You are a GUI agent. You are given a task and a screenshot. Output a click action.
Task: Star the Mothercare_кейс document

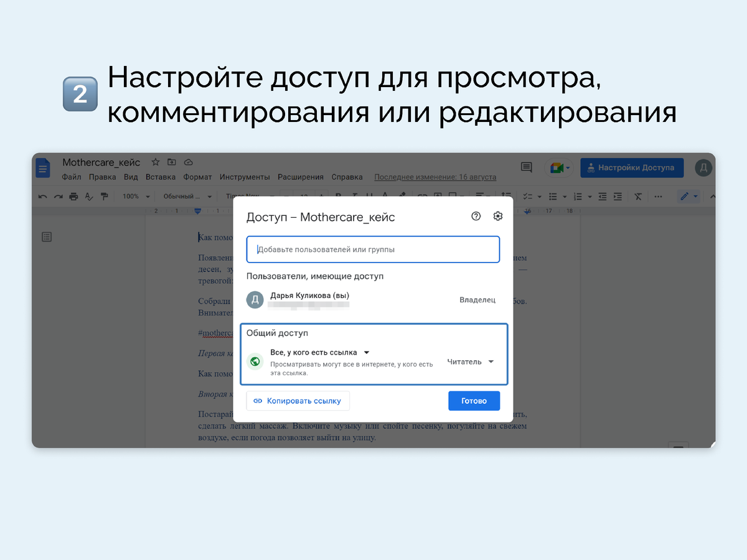(156, 162)
